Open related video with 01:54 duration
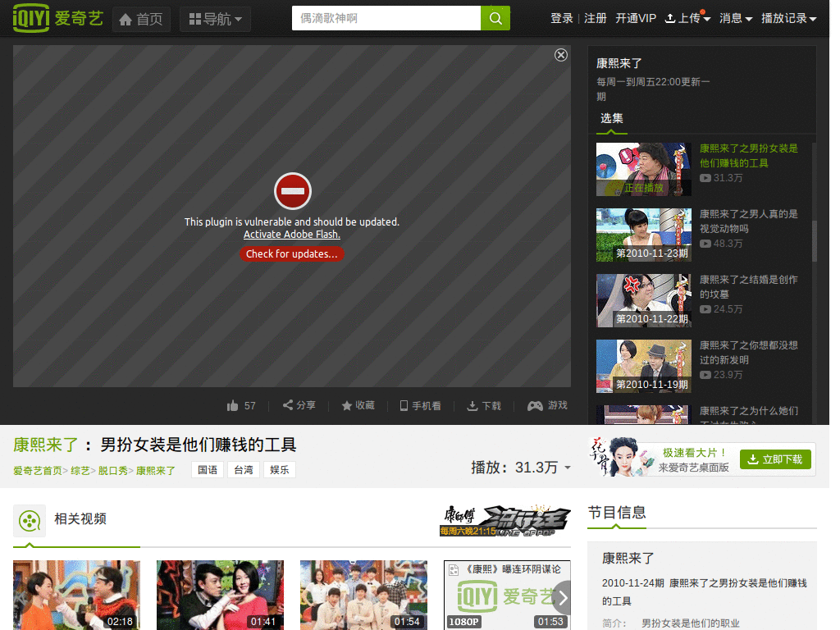 [x=363, y=595]
